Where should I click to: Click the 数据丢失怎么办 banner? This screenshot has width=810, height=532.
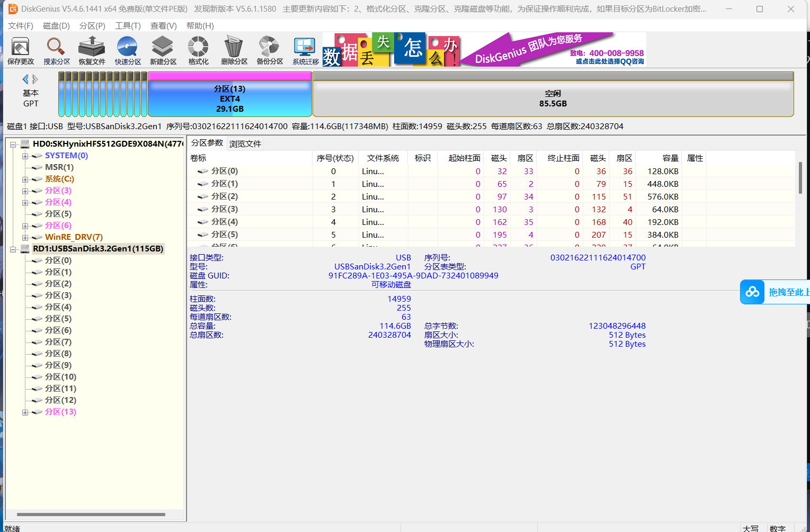pyautogui.click(x=391, y=49)
